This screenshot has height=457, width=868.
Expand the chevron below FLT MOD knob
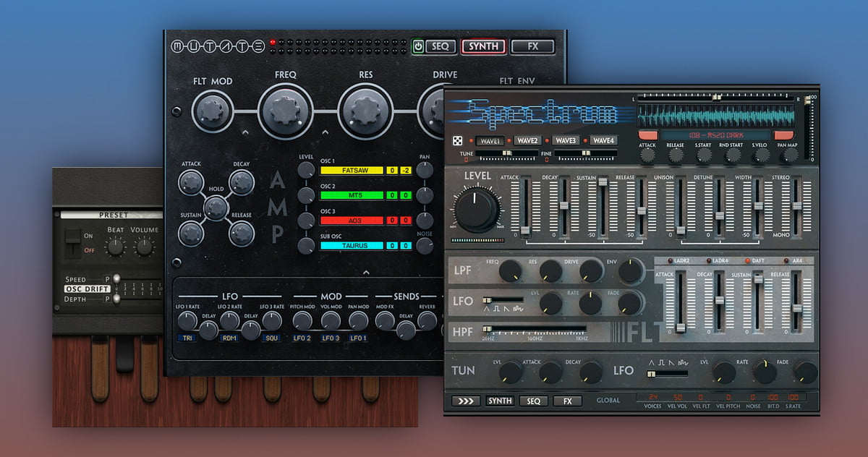click(245, 132)
